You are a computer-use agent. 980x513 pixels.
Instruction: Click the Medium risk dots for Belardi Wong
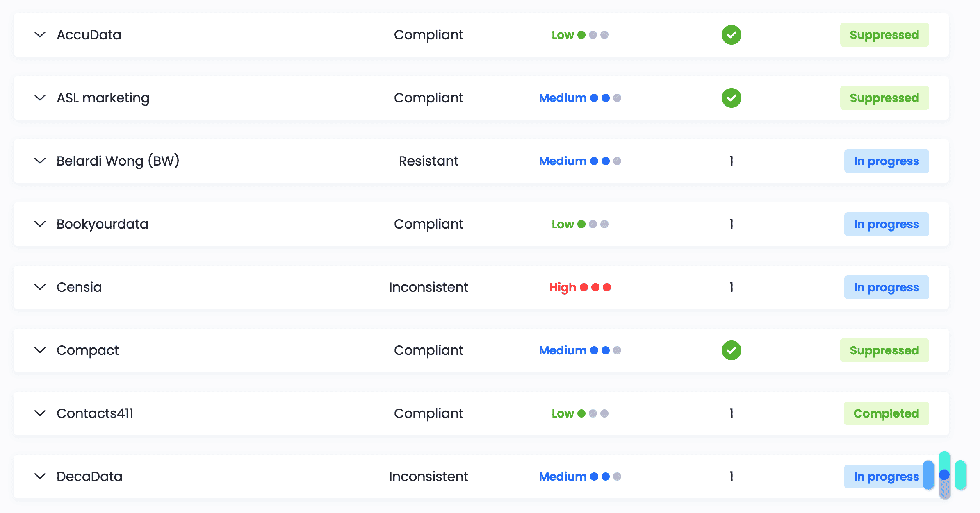point(605,161)
